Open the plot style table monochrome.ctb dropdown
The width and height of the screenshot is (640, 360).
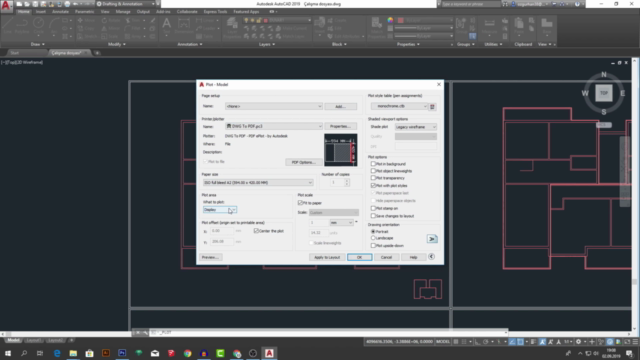[399, 106]
